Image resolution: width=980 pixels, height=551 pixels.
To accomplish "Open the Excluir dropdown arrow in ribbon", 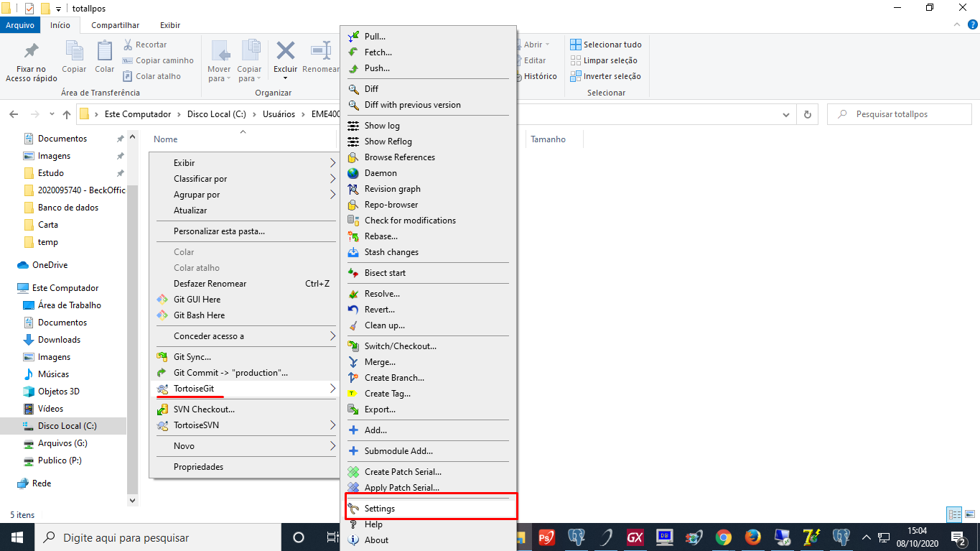I will [286, 78].
